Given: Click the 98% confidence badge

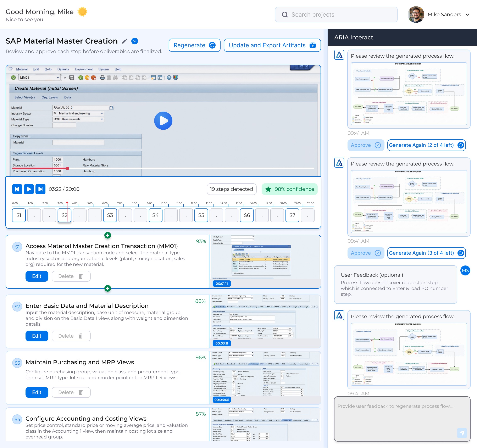Looking at the screenshot, I should 290,189.
